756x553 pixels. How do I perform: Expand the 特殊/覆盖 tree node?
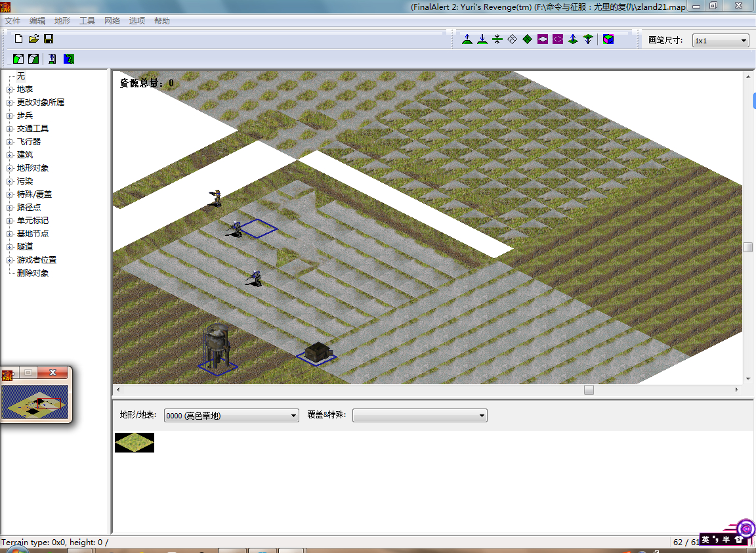pos(10,194)
